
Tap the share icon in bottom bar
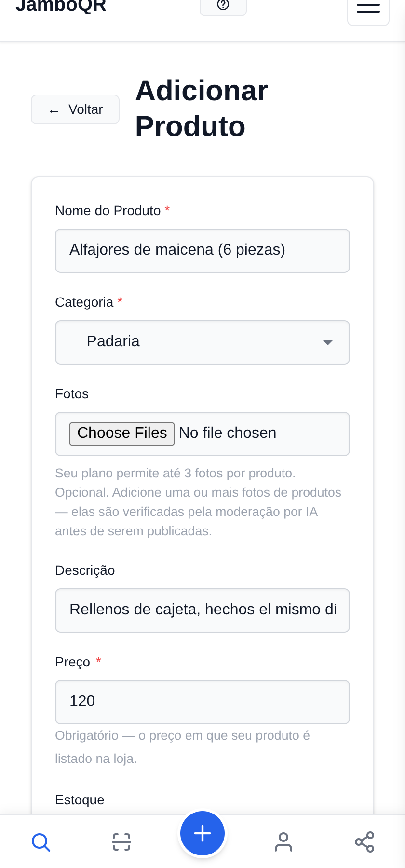[x=364, y=842]
